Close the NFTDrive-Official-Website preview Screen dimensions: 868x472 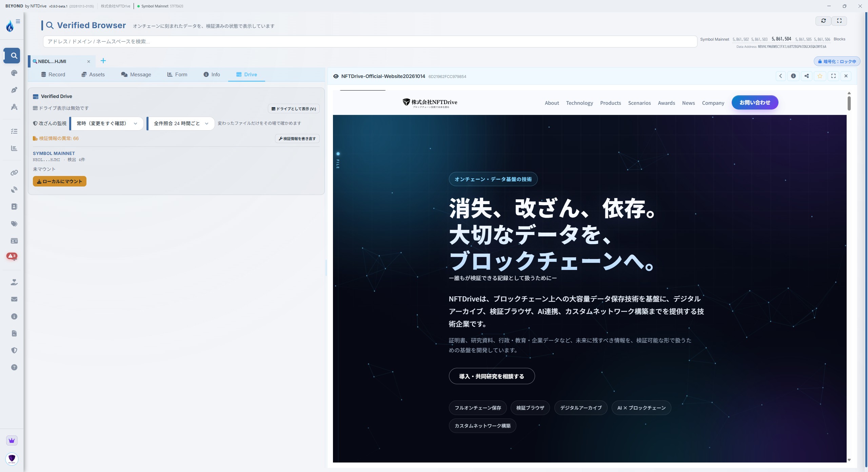[846, 76]
